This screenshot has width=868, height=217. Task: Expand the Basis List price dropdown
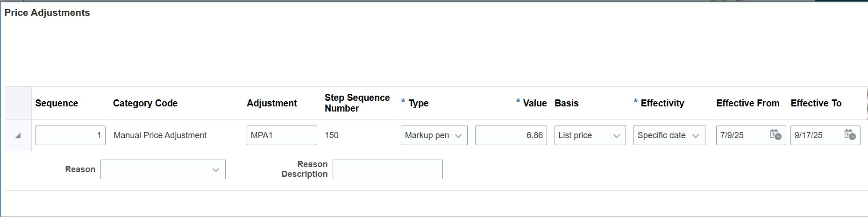(590, 135)
